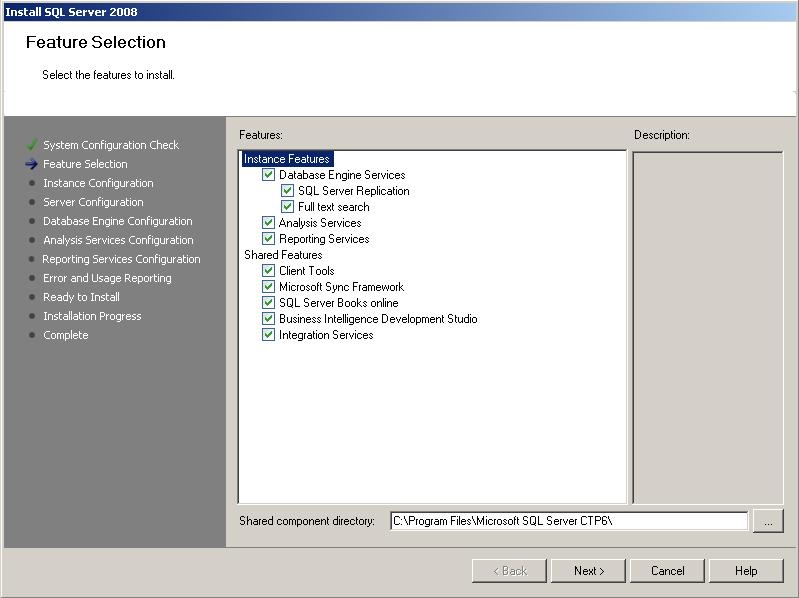Click the Complete step label

point(66,335)
